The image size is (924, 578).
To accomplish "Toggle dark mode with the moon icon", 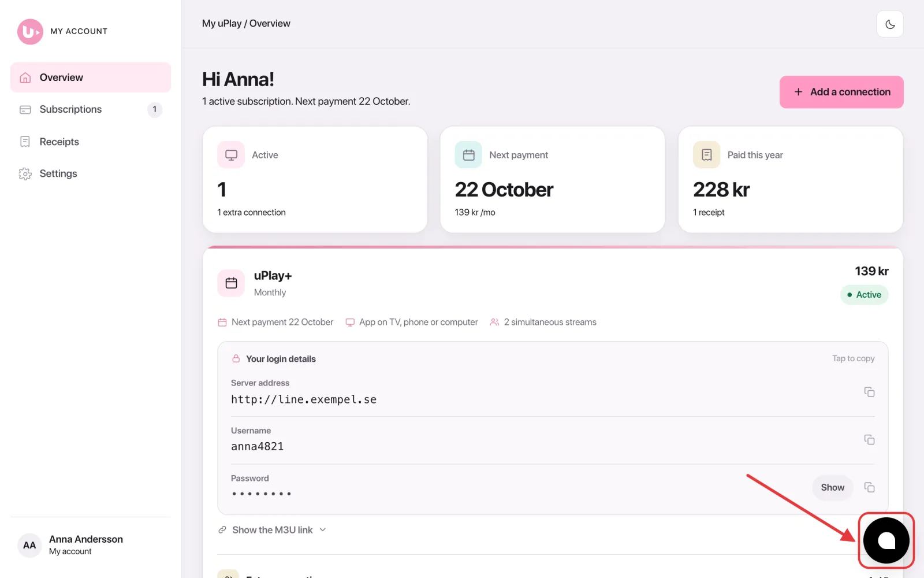I will pyautogui.click(x=890, y=24).
